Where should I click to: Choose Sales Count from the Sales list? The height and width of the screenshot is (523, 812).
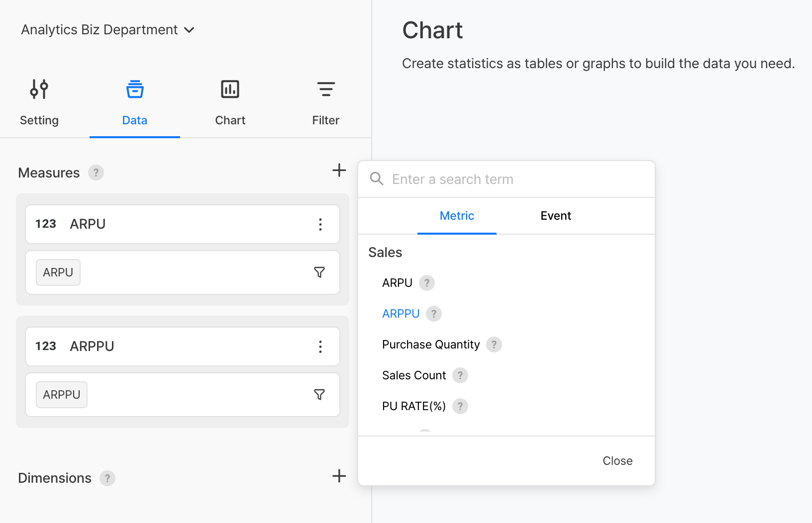click(x=413, y=375)
